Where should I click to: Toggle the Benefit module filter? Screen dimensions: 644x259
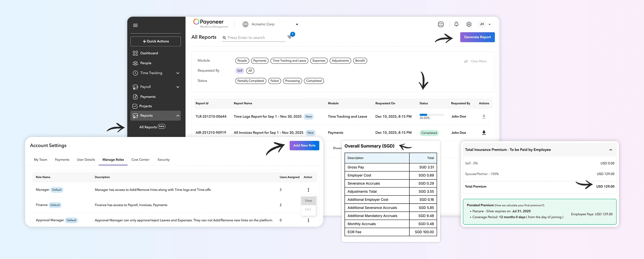point(360,61)
